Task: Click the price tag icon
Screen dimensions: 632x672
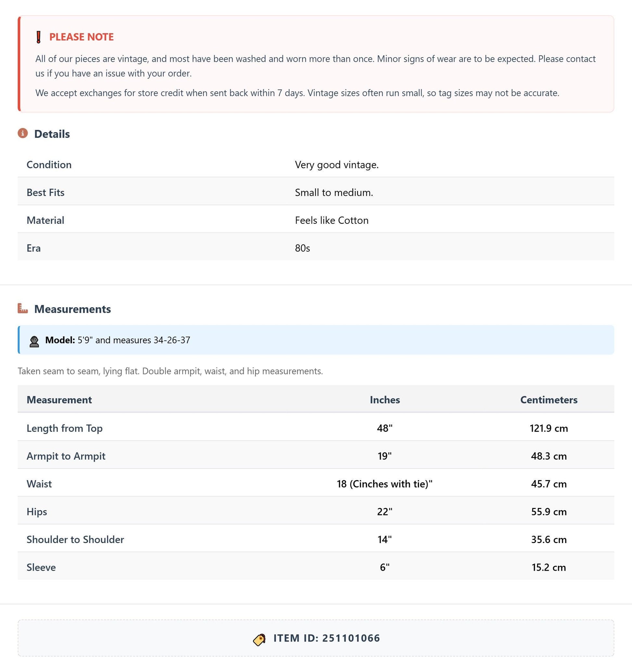Action: click(259, 640)
